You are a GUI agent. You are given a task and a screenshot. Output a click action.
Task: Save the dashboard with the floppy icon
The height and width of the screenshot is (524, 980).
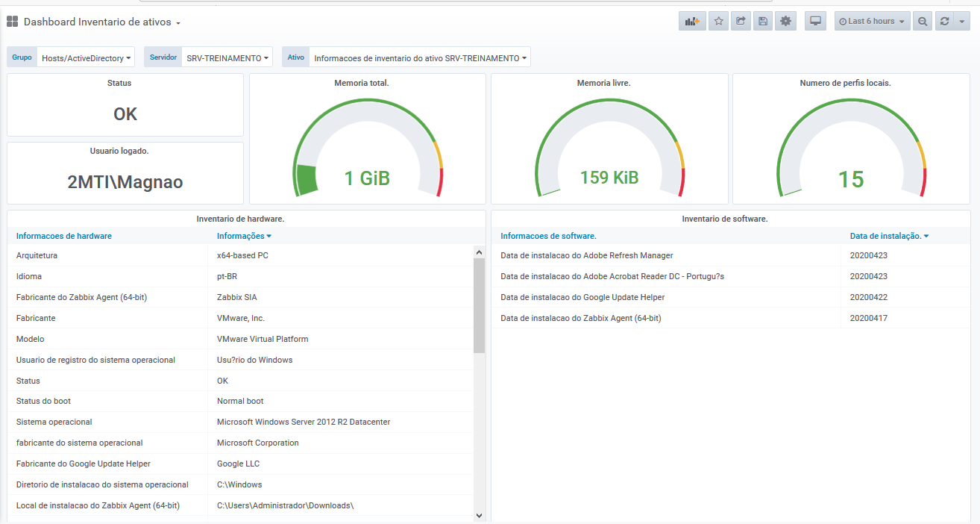click(763, 22)
